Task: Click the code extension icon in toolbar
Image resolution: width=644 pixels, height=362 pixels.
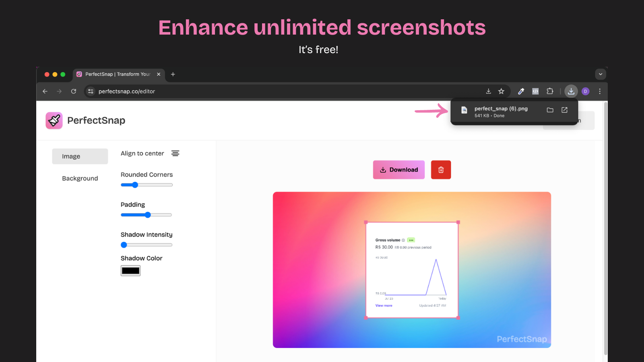Action: [535, 91]
